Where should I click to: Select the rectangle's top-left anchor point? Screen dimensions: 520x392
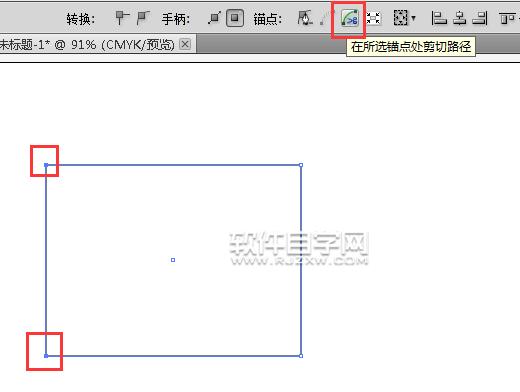(46, 165)
